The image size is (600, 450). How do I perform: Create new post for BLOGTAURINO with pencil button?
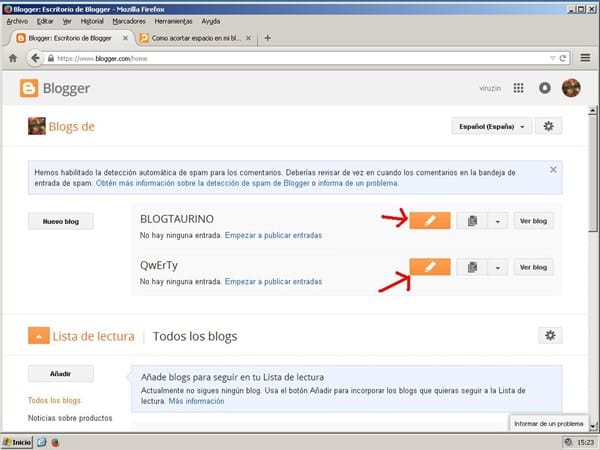(x=430, y=221)
